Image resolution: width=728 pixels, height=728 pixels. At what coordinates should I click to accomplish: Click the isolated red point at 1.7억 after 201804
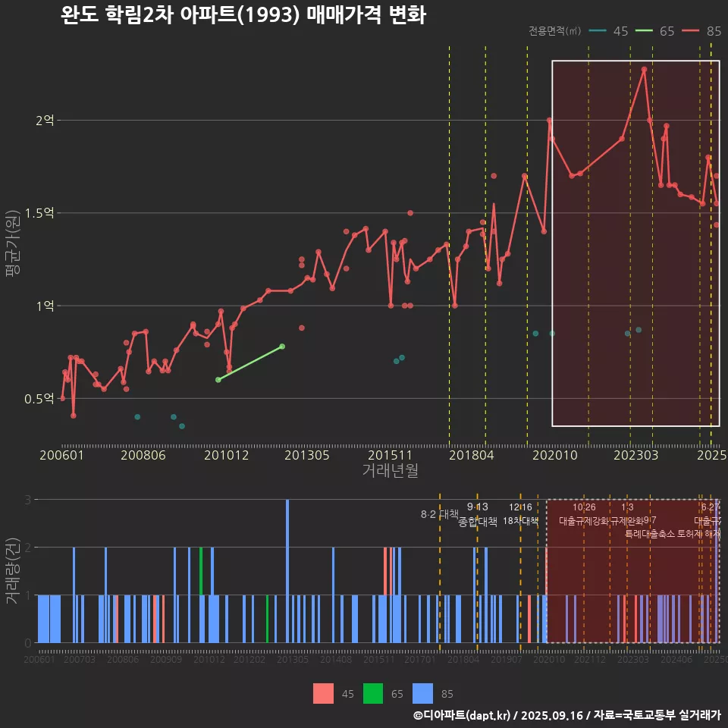(x=494, y=176)
